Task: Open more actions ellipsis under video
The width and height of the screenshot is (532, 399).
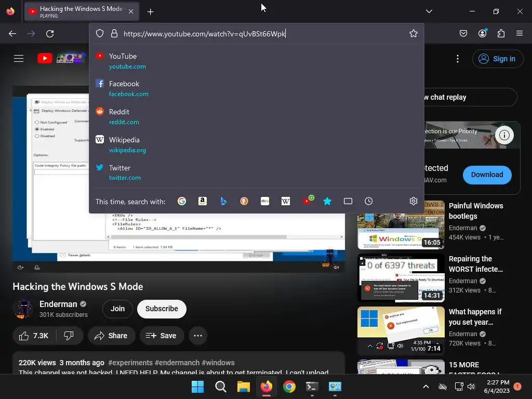Action: click(198, 336)
